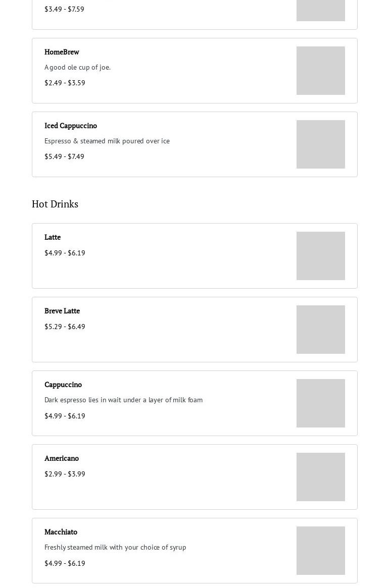Click the "A good ole cup of joe" description
389x588 pixels.
(77, 67)
